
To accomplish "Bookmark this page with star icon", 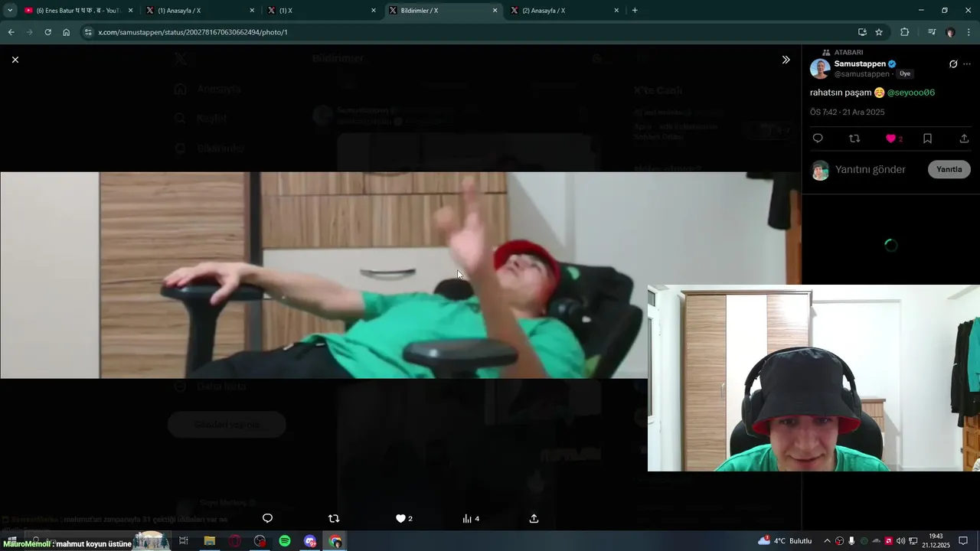I will 879,32.
